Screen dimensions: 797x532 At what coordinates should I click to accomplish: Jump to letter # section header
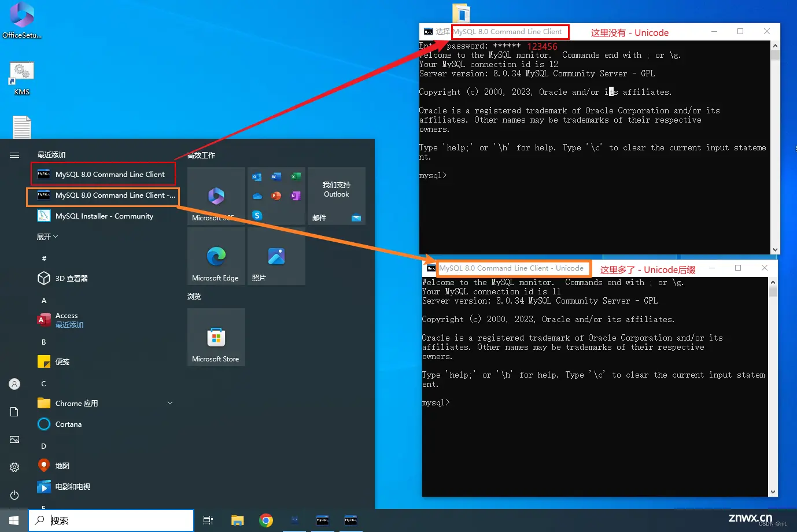pyautogui.click(x=44, y=258)
